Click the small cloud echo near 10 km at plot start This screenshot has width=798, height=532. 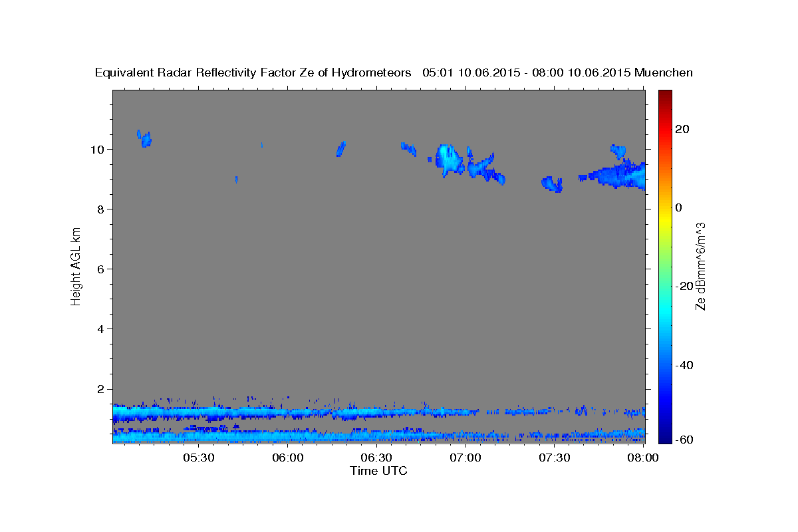click(144, 138)
